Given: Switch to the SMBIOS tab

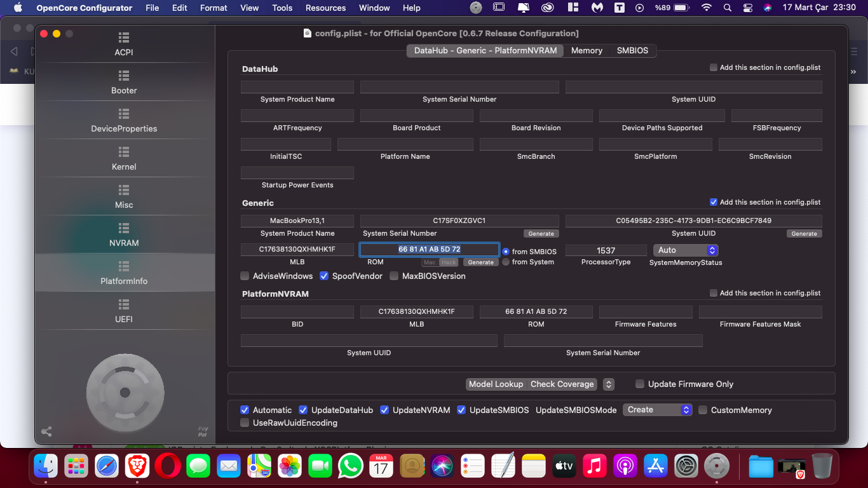Looking at the screenshot, I should click(x=632, y=51).
